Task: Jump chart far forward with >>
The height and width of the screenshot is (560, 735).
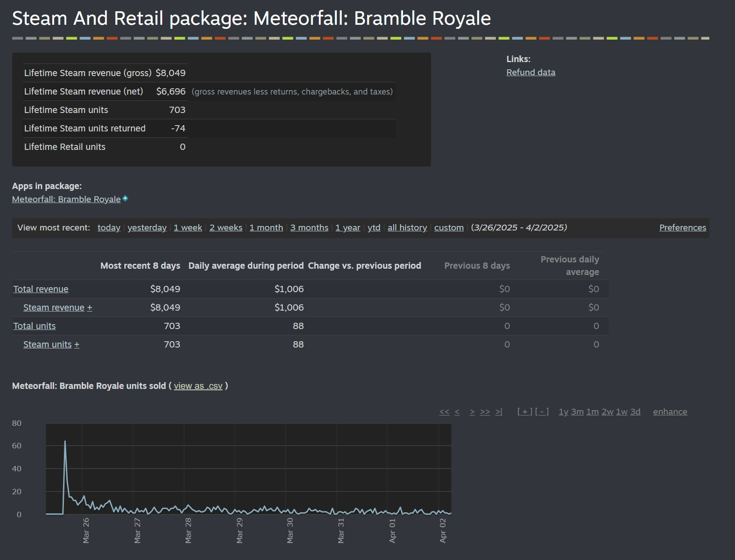Action: click(485, 411)
